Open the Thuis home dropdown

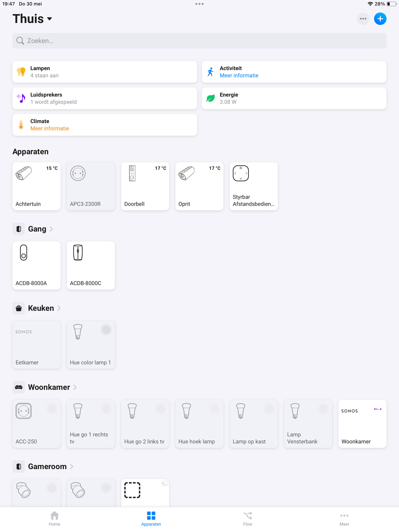pos(33,19)
